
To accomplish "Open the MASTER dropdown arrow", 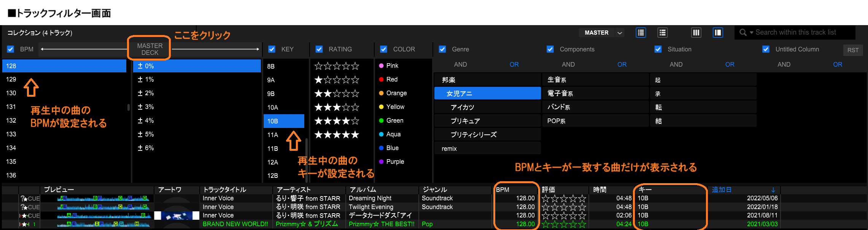I will click(x=620, y=33).
